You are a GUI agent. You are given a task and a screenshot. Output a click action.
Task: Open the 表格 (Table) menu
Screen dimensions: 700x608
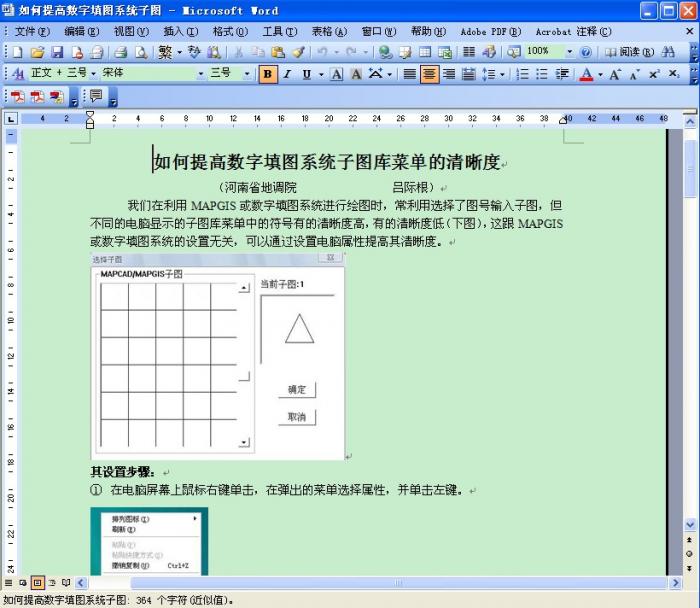[329, 31]
